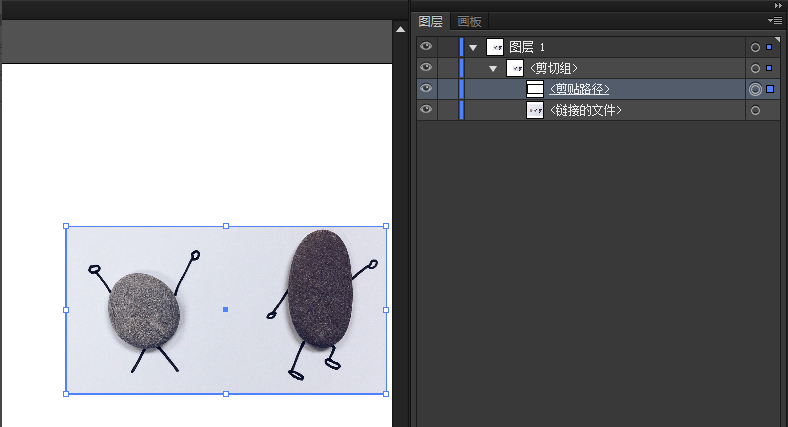
Task: Select the 链接的文件 layer row name
Action: pyautogui.click(x=586, y=110)
